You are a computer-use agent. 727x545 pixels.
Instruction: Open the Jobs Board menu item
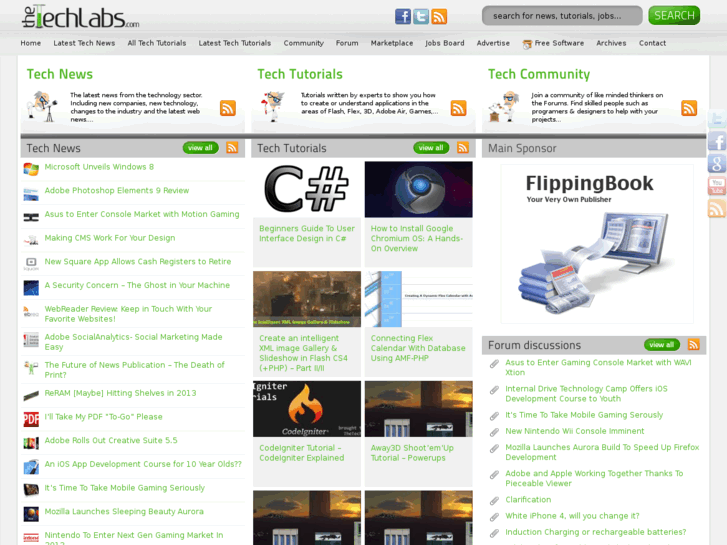[x=445, y=43]
